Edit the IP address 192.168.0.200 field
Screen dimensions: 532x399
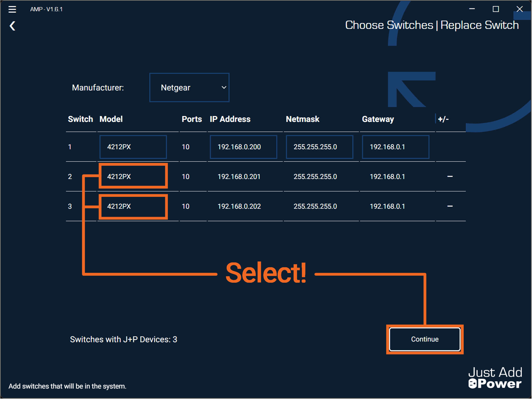(243, 147)
